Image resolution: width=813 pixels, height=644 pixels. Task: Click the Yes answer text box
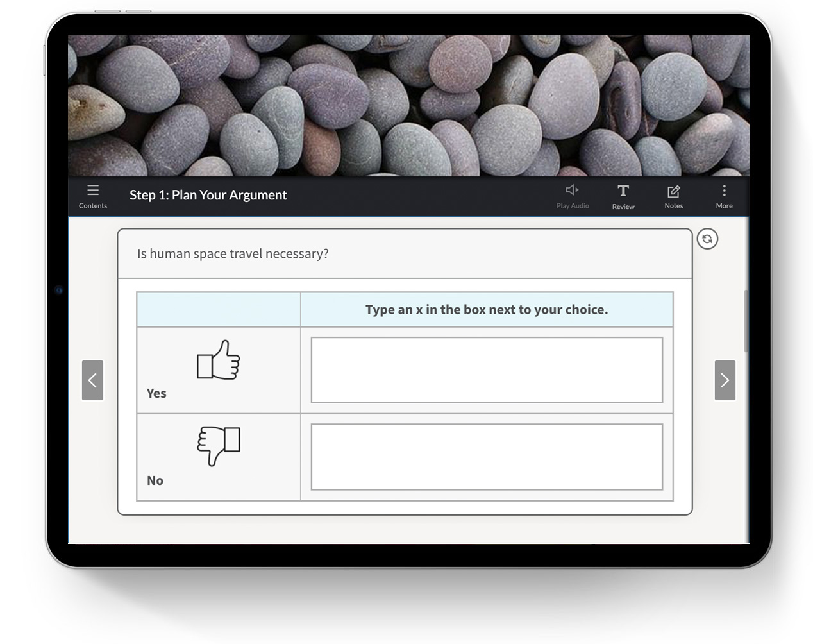click(x=487, y=370)
